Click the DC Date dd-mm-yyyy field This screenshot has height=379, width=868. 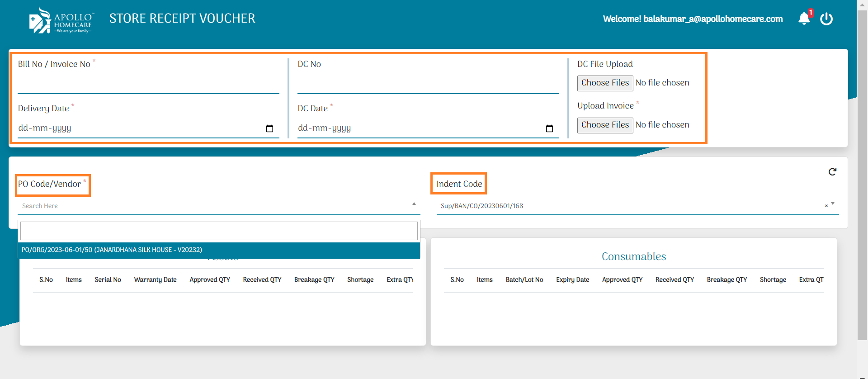416,128
